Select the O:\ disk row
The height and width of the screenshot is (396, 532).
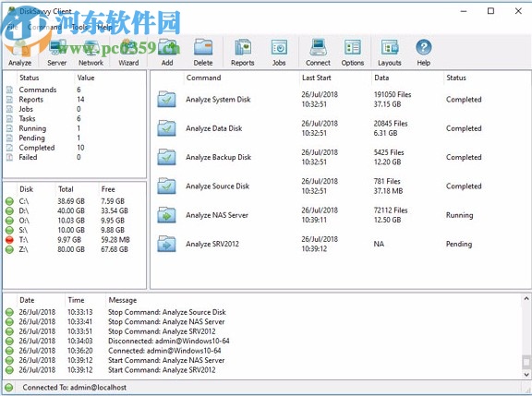75,221
